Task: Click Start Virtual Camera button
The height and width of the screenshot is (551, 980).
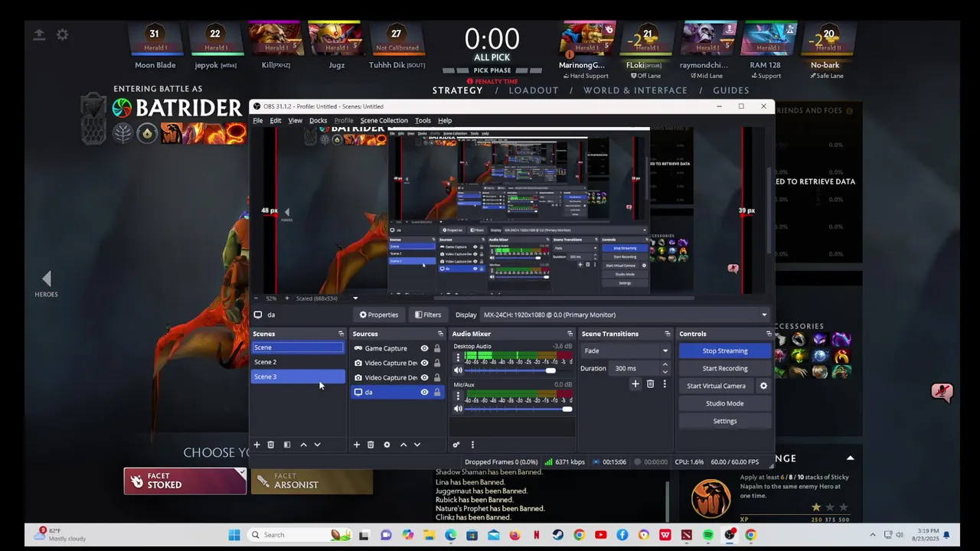Action: coord(716,386)
